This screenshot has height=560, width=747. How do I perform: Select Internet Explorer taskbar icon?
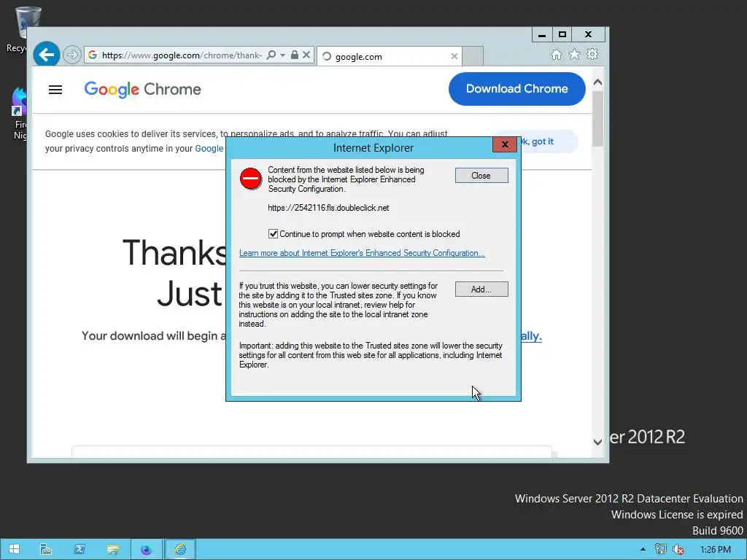point(179,549)
